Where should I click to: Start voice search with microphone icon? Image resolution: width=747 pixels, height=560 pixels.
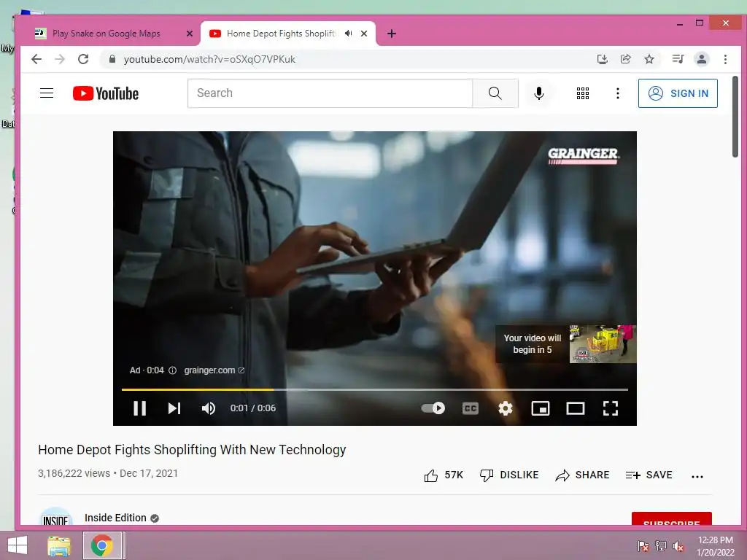click(x=539, y=93)
